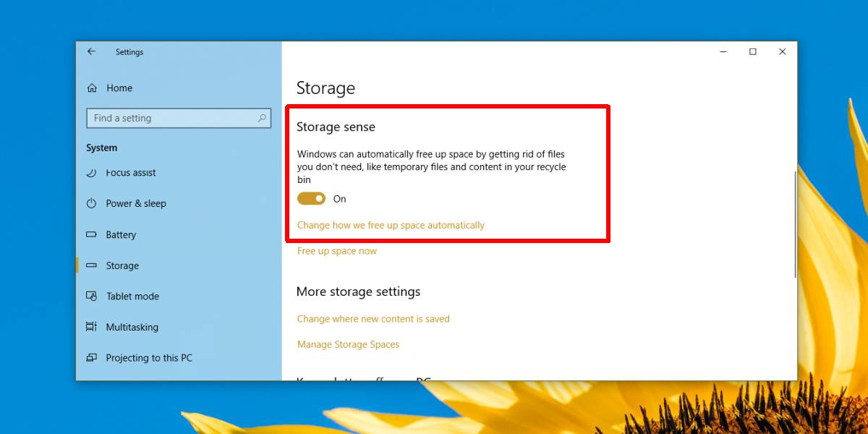
Task: Open Change how we free up space automatically
Action: 391,225
